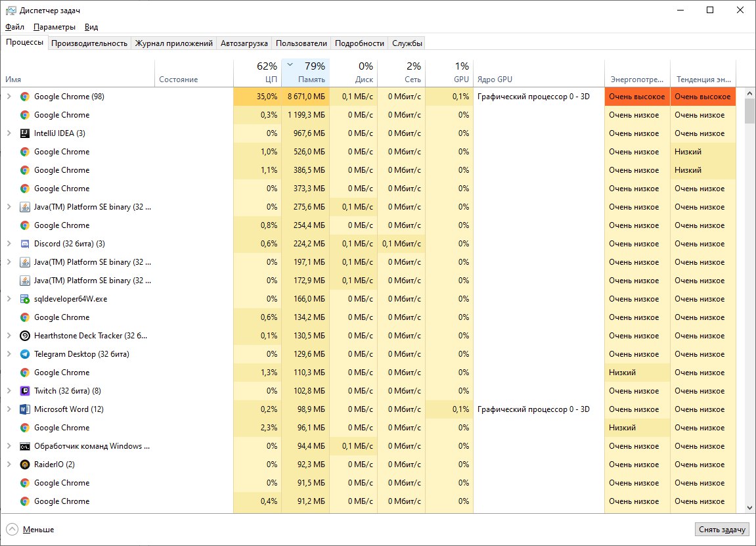Screen dimensions: 756x546
Task: Switch to the Автозагрузка tab
Action: pyautogui.click(x=244, y=43)
